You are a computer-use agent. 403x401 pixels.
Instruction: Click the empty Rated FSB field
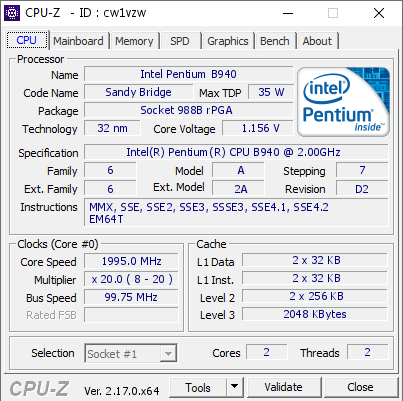(x=131, y=315)
